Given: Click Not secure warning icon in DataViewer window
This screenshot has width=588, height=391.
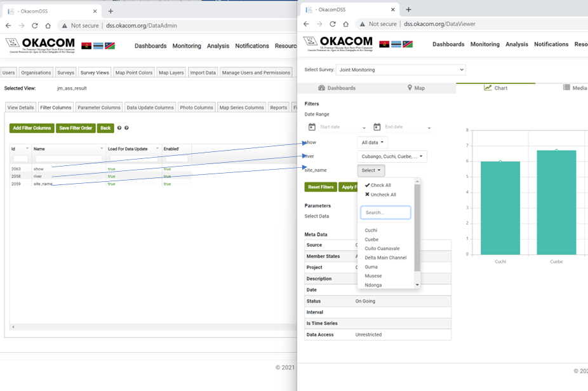Looking at the screenshot, I should pos(362,24).
